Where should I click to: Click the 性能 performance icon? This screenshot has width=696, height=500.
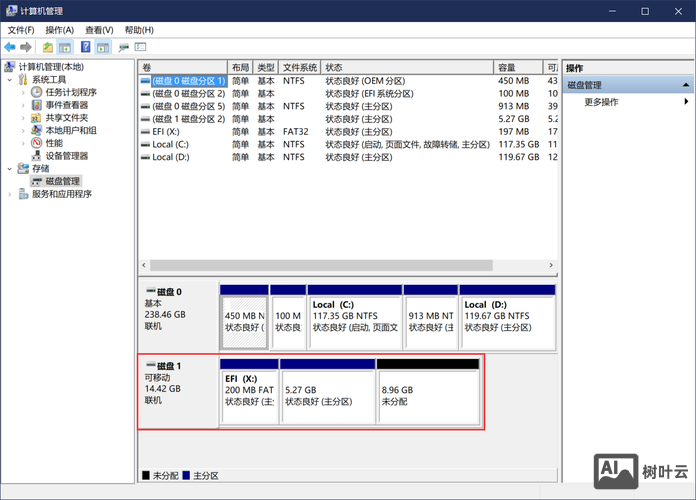pyautogui.click(x=37, y=143)
